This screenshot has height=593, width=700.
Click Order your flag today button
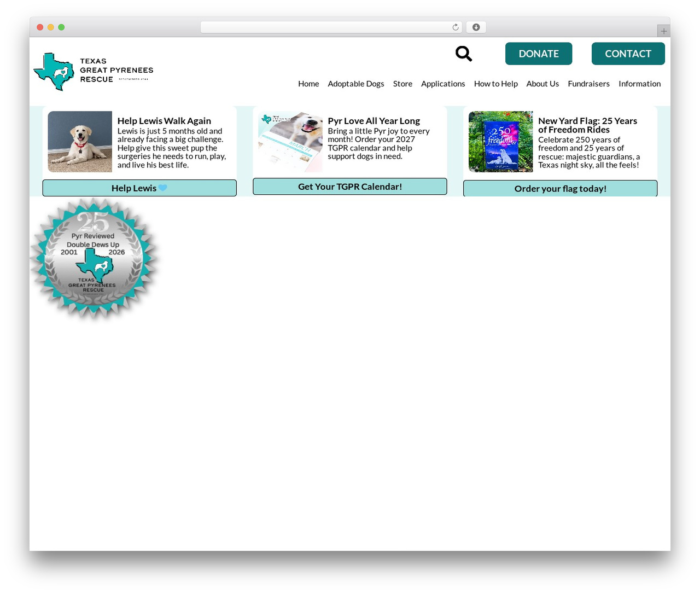[x=561, y=189]
